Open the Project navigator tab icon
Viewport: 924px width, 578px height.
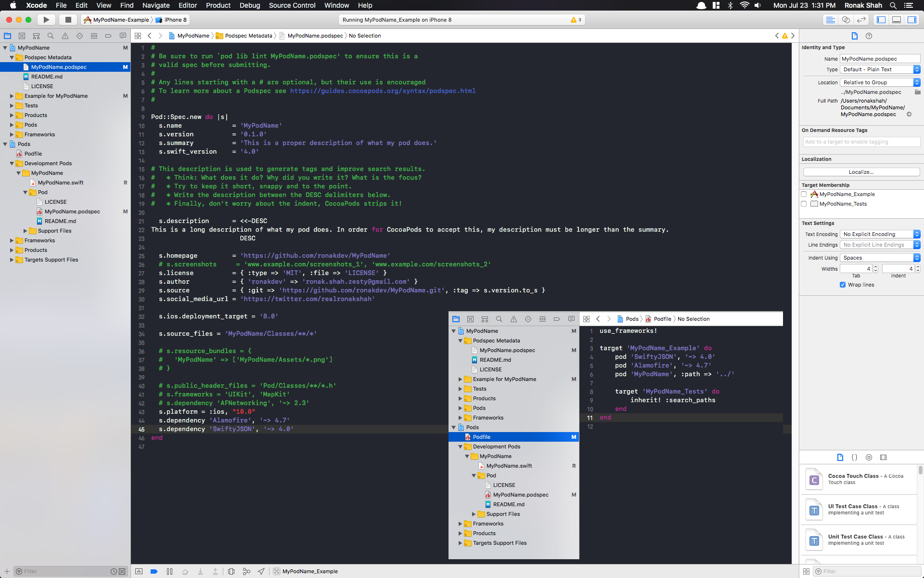click(8, 36)
